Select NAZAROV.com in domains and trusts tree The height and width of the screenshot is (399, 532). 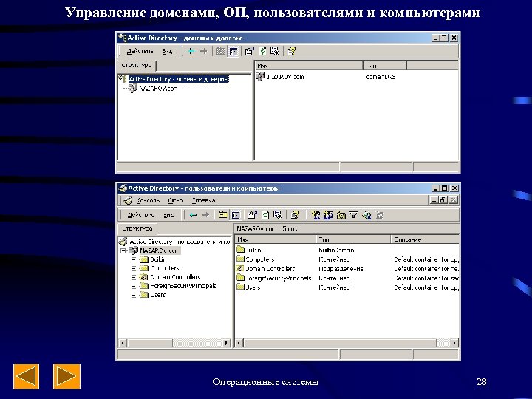158,89
